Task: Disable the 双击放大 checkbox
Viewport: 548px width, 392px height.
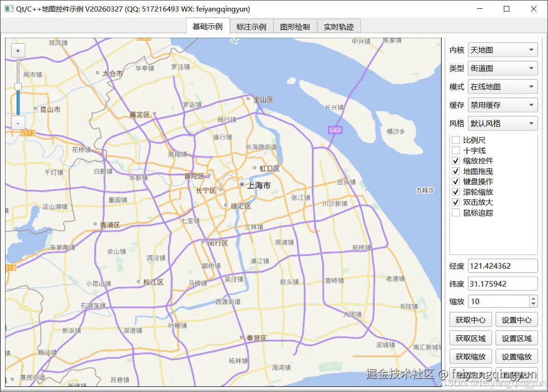Action: [x=455, y=202]
